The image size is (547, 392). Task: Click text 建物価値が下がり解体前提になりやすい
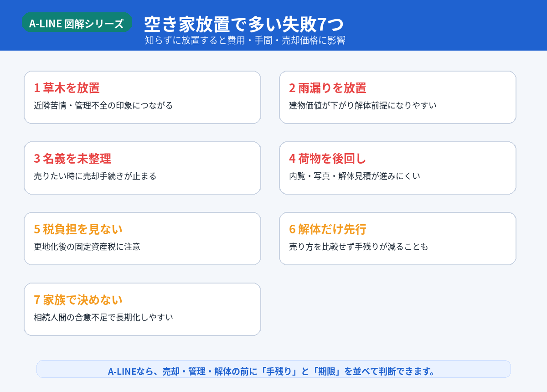(x=363, y=105)
